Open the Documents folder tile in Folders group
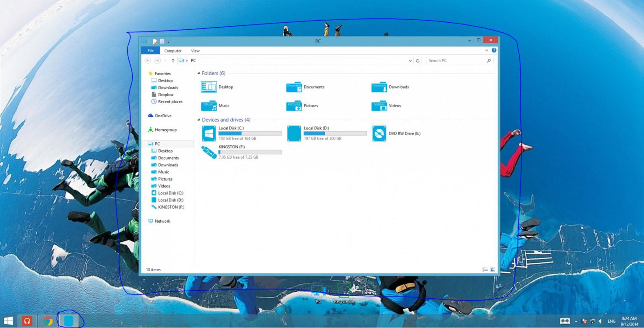Viewport: 644px width, 328px height. (305, 87)
